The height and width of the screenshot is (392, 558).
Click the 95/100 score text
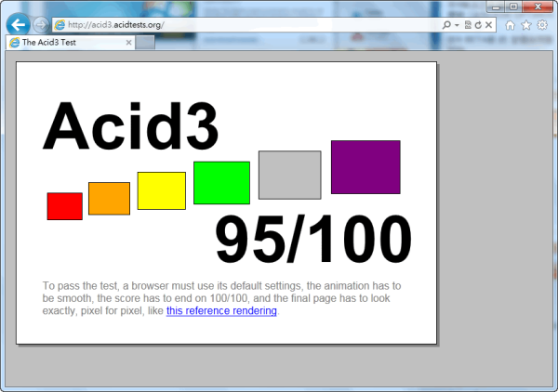[313, 241]
